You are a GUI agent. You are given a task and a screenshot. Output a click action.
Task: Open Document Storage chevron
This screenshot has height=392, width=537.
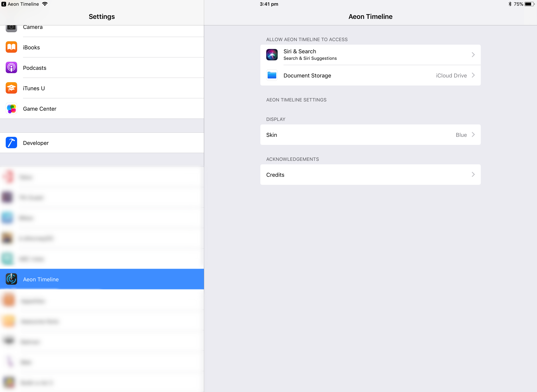[473, 75]
